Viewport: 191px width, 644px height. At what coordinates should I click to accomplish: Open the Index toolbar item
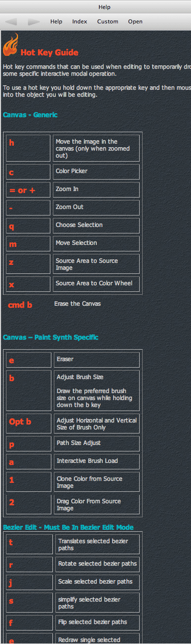[79, 21]
